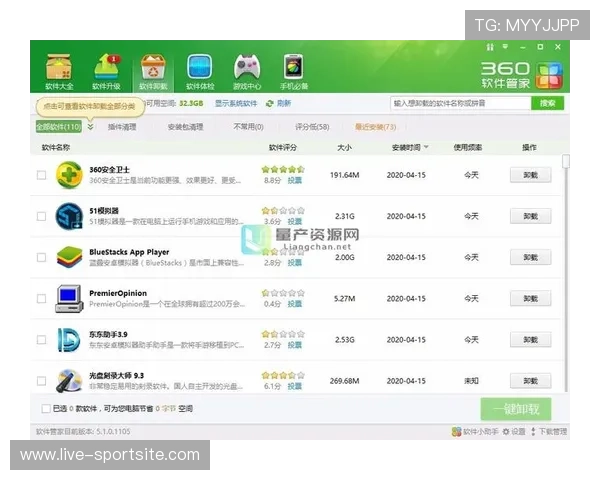Click 投票 link for 光盘刻录大师 9.3
This screenshot has width=600, height=480.
pyautogui.click(x=295, y=386)
